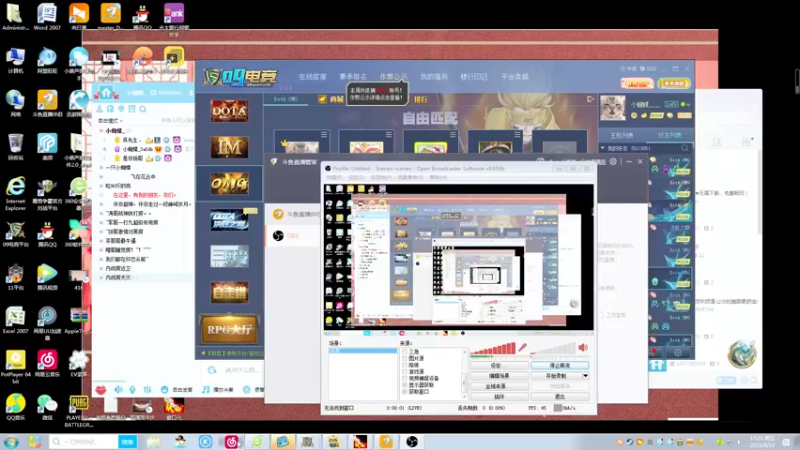The height and width of the screenshot is (450, 800).
Task: Open the 计算机 desktop icon
Action: pyautogui.click(x=15, y=60)
